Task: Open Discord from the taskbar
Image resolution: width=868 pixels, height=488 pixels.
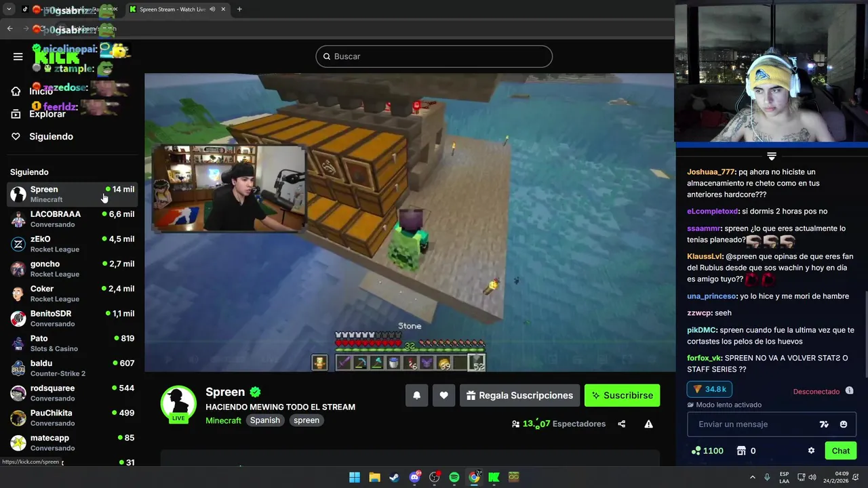Action: (x=414, y=477)
